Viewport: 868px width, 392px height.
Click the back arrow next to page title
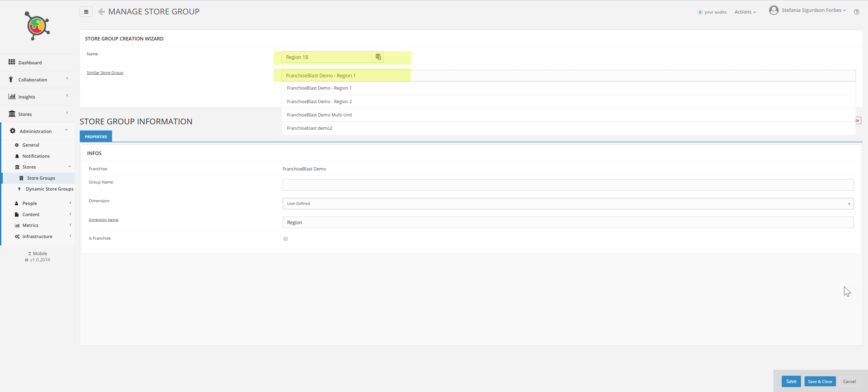[101, 12]
